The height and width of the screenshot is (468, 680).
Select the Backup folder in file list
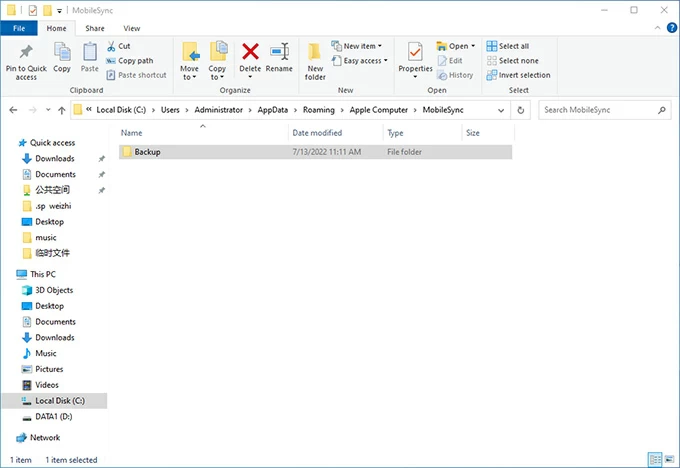(x=147, y=152)
